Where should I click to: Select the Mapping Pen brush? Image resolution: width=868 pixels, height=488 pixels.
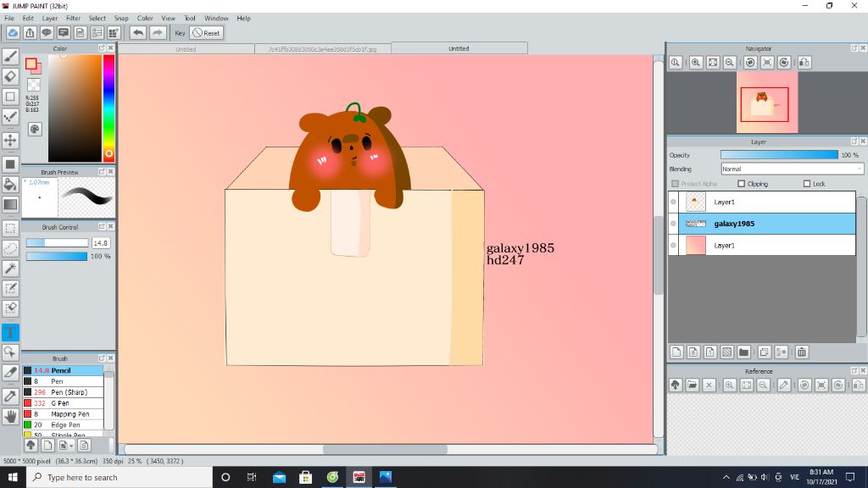63,413
